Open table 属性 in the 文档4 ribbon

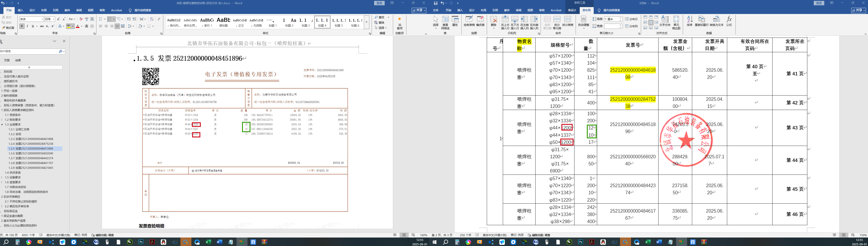pos(455,21)
